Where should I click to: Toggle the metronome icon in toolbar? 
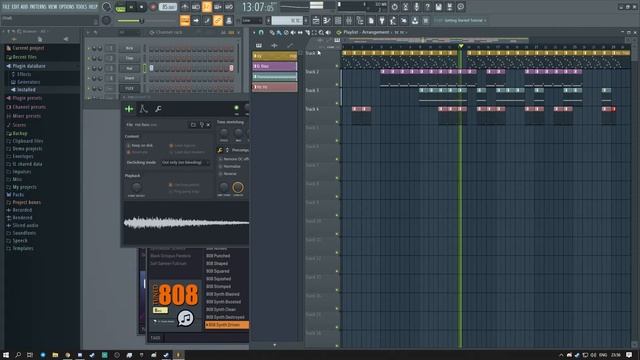point(184,7)
